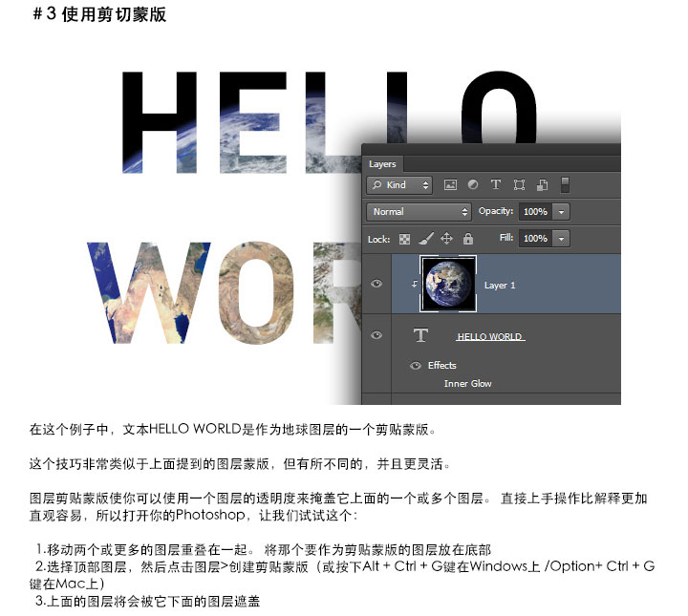Toggle visibility of layer Effects
The width and height of the screenshot is (688, 616).
[x=416, y=365]
